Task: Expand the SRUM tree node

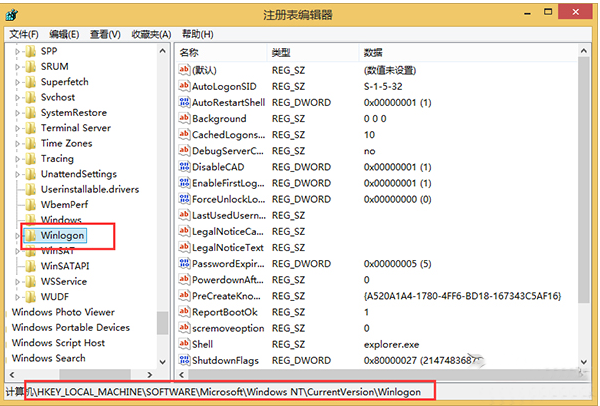Action: coord(17,67)
